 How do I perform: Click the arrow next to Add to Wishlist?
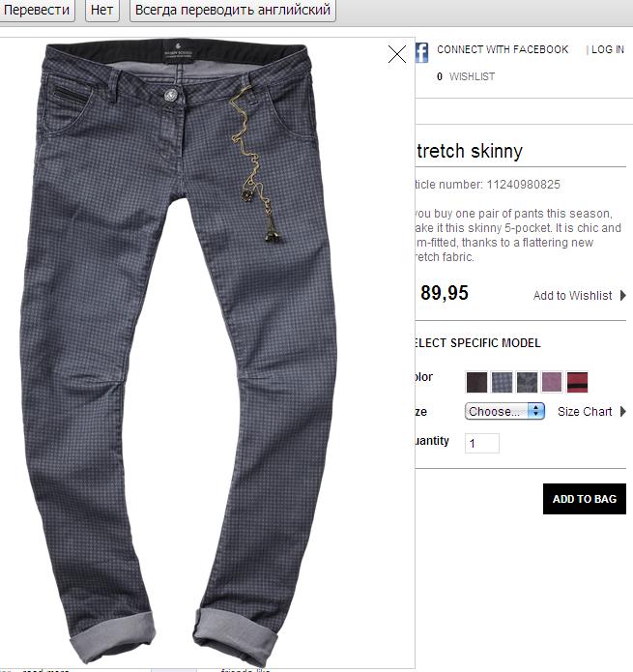tap(623, 295)
